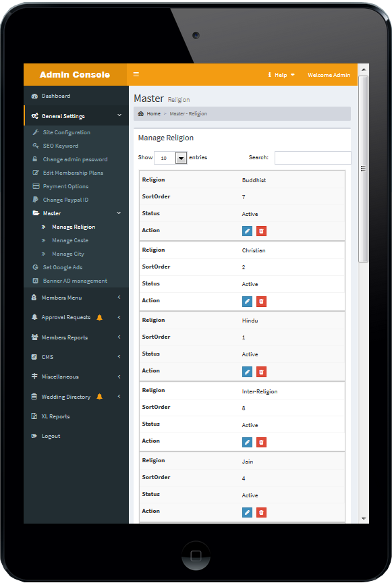392x583 pixels.
Task: Click the edit pencil for Hindu
Action: (247, 371)
